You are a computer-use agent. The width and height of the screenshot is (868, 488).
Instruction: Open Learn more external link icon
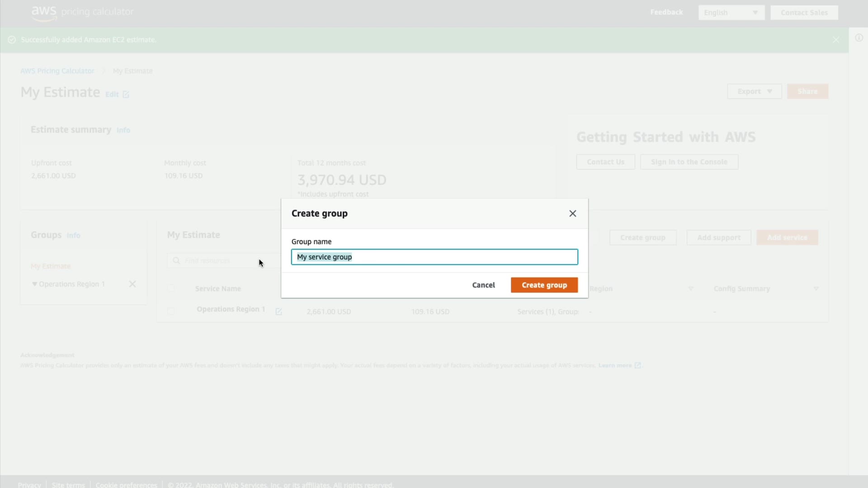(637, 365)
